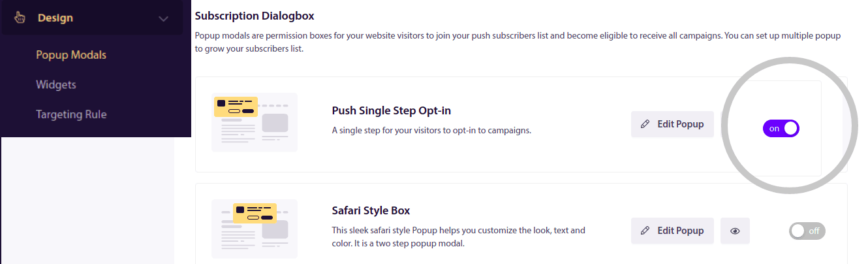
Task: Open Popup Modals in the sidebar
Action: [x=71, y=55]
